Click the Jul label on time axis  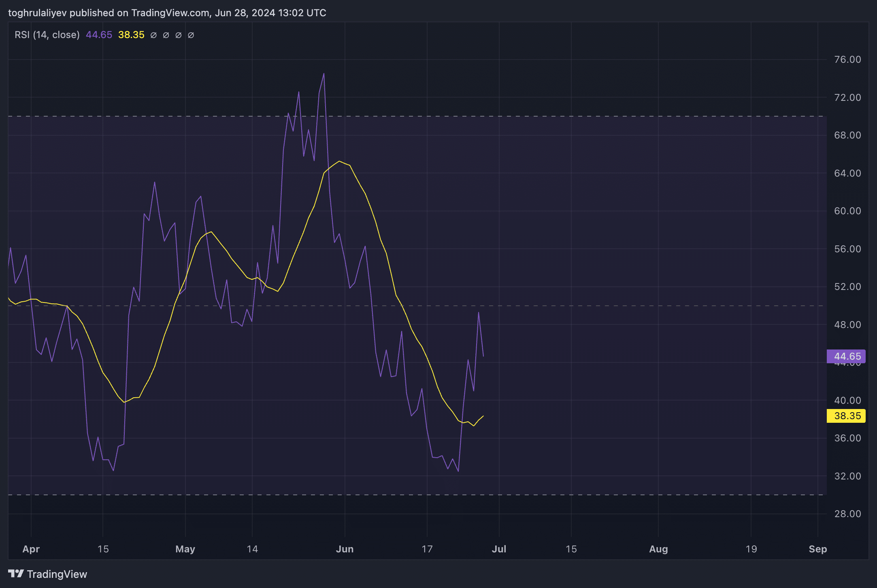tap(499, 549)
